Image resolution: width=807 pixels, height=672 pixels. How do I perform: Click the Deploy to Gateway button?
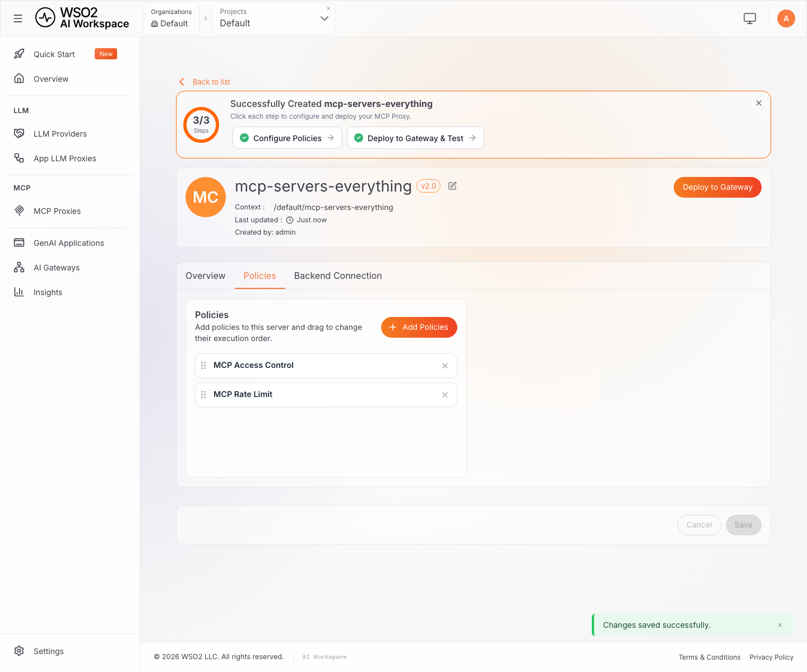pos(717,187)
